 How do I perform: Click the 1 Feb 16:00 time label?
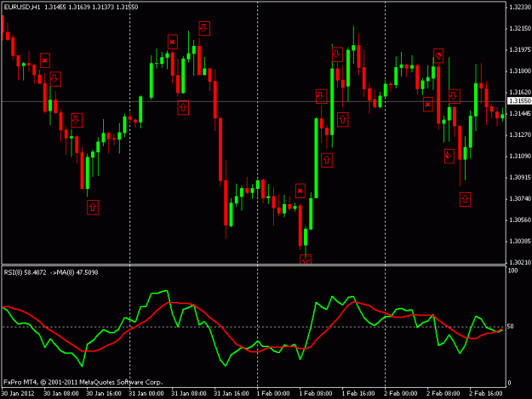(x=358, y=393)
